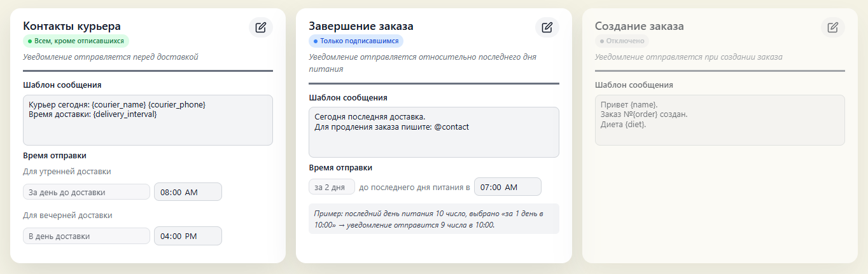Click edit icon on Создание заказа card
The image size is (868, 274).
832,27
